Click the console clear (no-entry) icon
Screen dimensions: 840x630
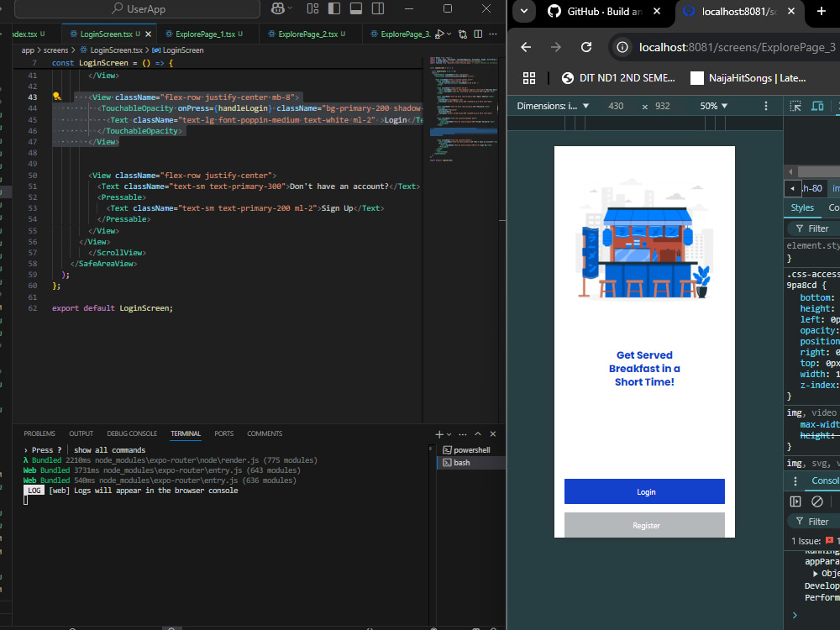[x=817, y=501]
